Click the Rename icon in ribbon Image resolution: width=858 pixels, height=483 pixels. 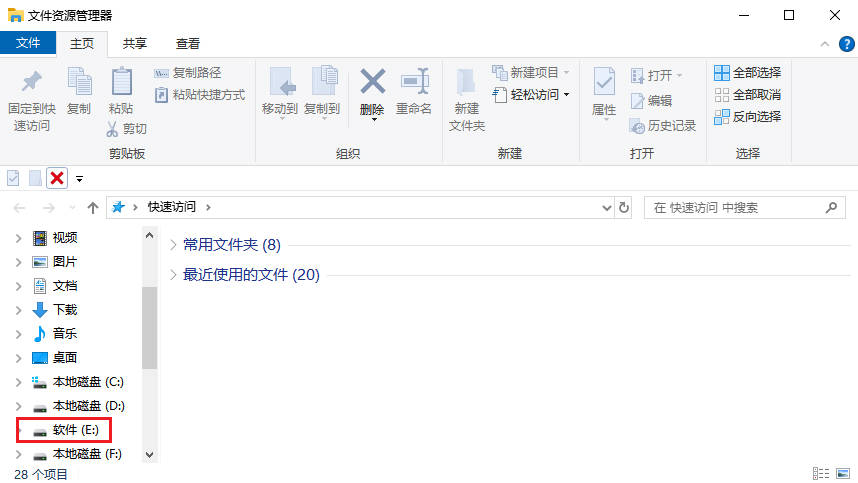pyautogui.click(x=414, y=83)
